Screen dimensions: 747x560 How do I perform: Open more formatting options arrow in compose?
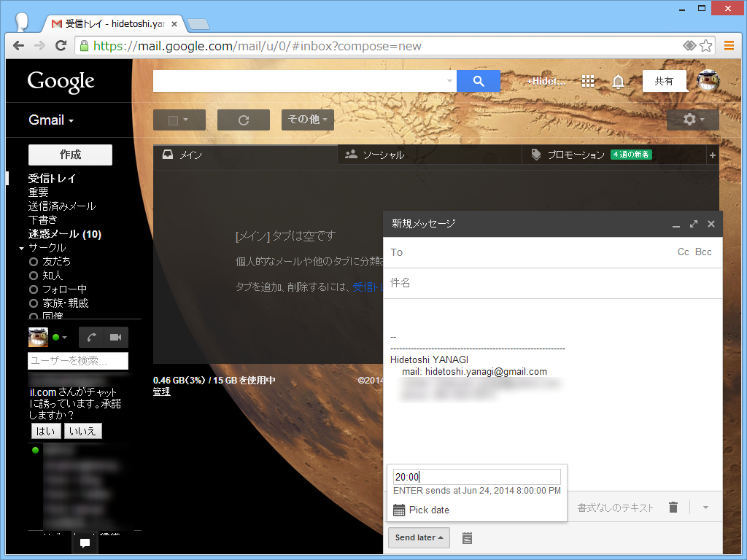pyautogui.click(x=704, y=506)
